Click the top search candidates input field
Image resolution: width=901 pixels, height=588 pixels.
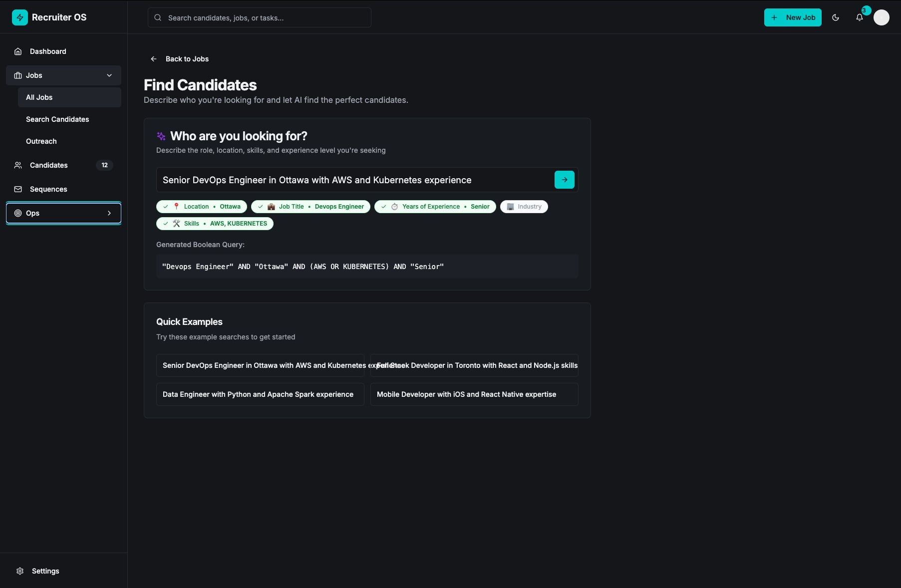[x=260, y=18]
